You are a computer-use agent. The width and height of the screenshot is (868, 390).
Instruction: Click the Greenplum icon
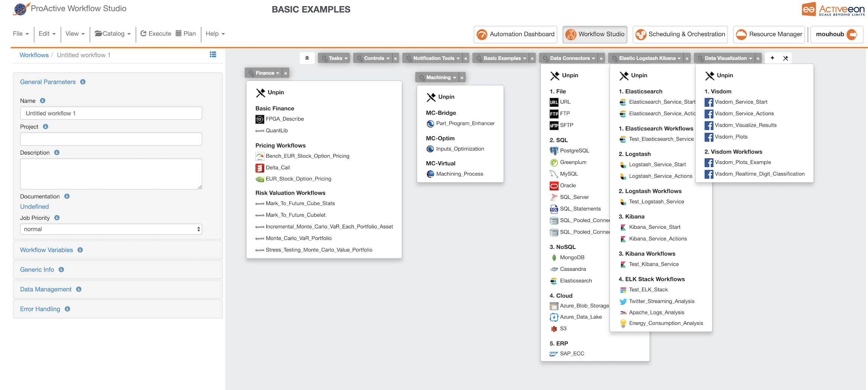[554, 162]
